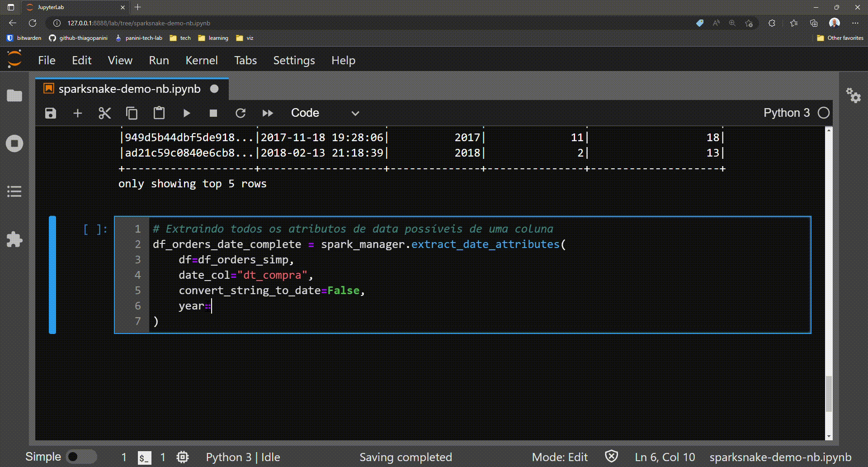Click scrollbar down arrow in notebook

pyautogui.click(x=829, y=436)
